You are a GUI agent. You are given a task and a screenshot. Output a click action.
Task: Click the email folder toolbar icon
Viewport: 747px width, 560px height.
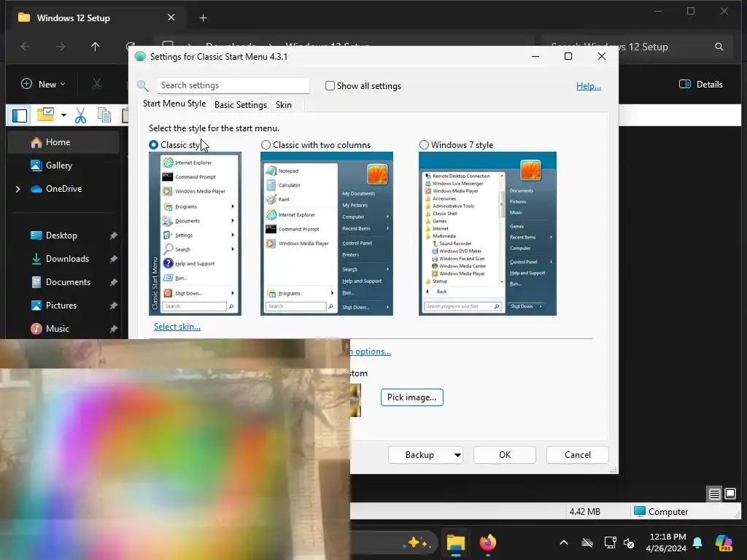pos(46,114)
